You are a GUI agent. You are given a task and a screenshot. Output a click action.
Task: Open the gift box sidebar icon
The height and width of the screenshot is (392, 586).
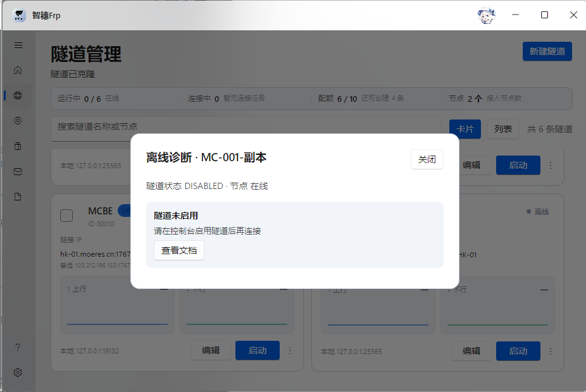pyautogui.click(x=18, y=146)
